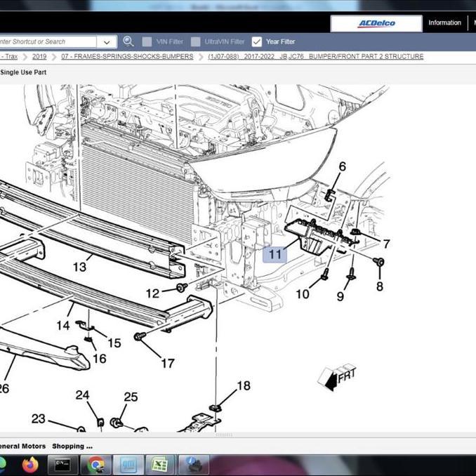Select callout 7 on the diagram
Viewport: 476px width, 476px height.
386,244
